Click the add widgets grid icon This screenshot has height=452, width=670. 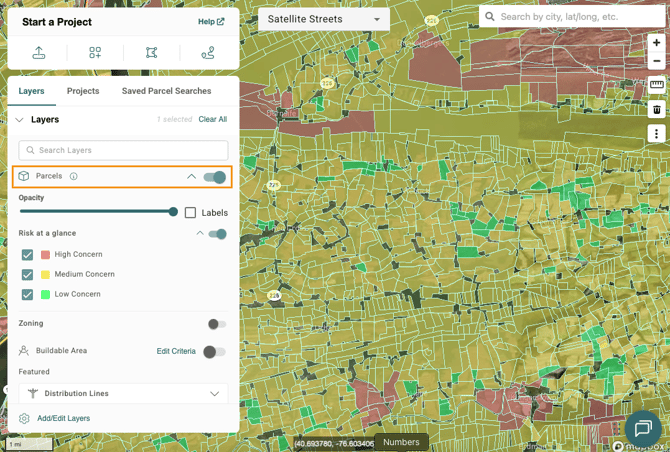click(x=95, y=53)
